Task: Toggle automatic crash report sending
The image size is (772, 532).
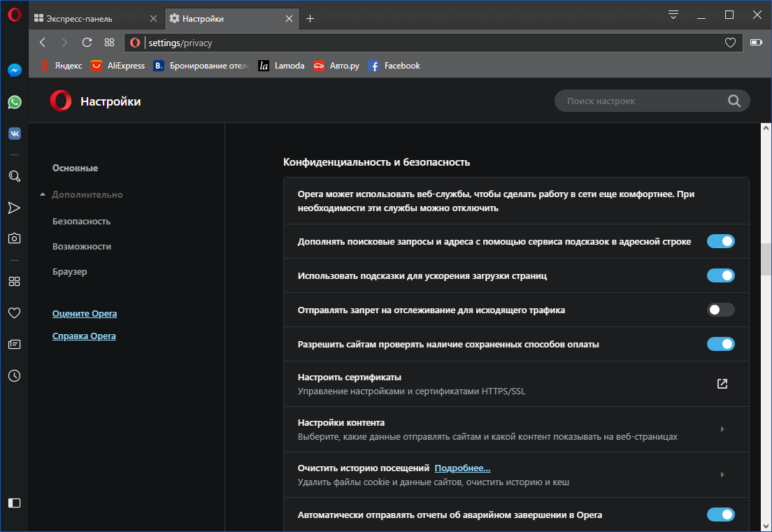Action: (721, 515)
